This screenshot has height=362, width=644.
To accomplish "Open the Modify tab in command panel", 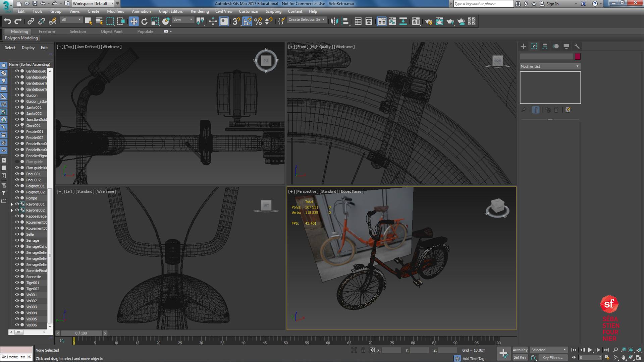I will coord(534,46).
